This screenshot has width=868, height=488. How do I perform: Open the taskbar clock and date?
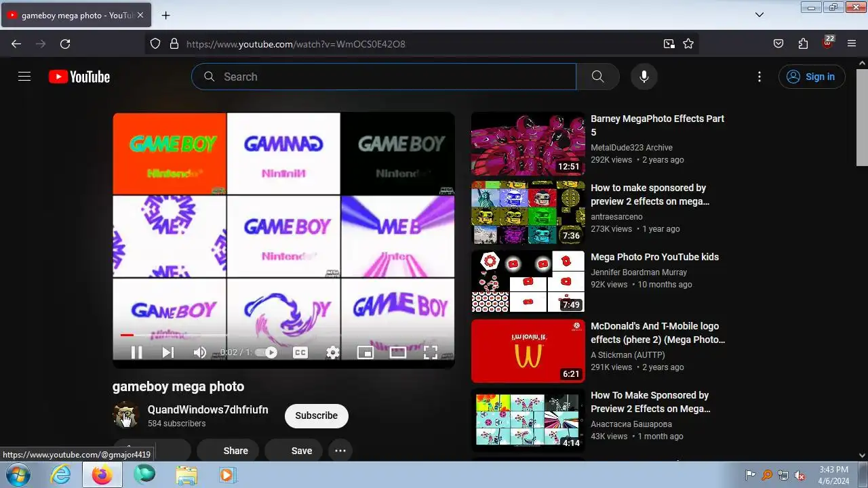pos(833,475)
